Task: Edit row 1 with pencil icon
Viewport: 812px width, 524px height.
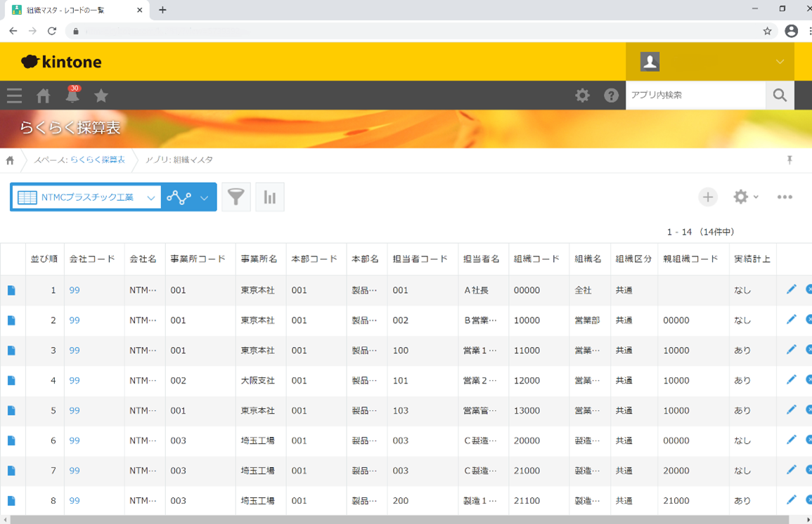Action: tap(792, 289)
